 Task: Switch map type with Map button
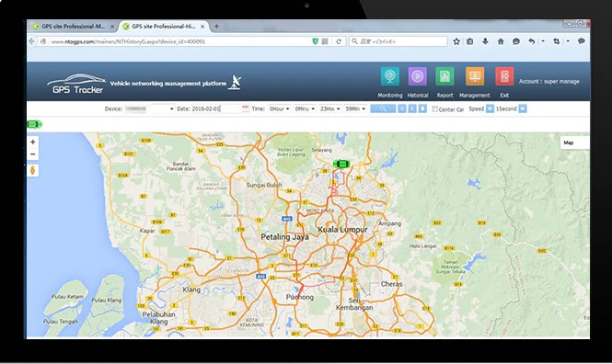[574, 142]
